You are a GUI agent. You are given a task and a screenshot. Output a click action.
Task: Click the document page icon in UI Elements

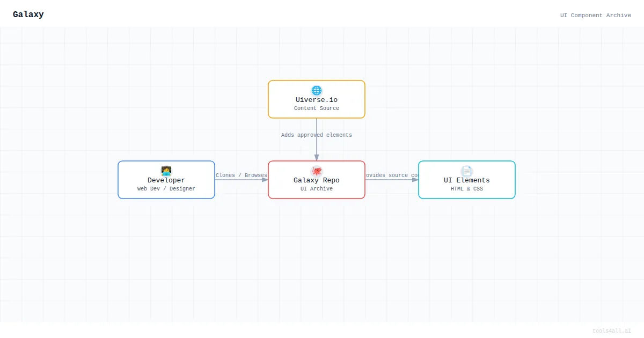[467, 171]
